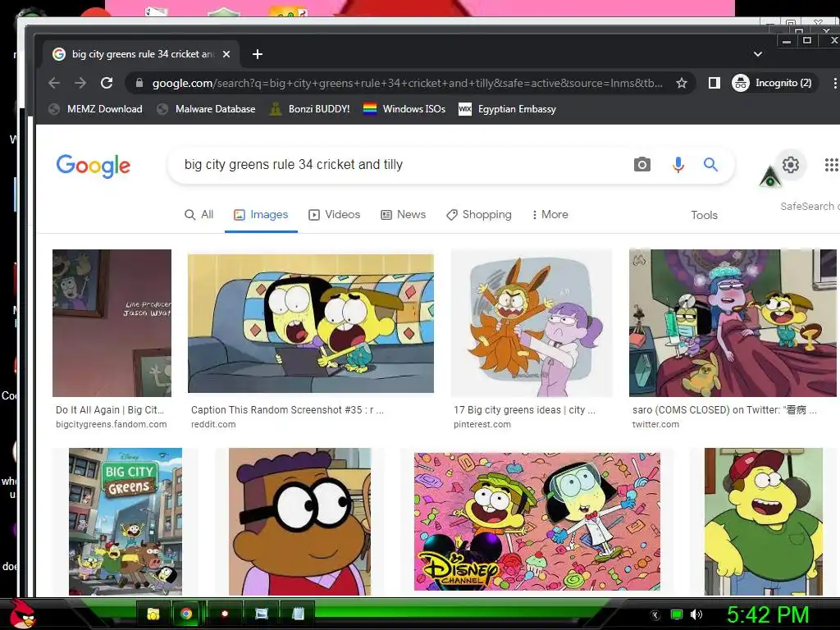Click the 5:42 PM taskbar clock
Image resolution: width=840 pixels, height=630 pixels.
pyautogui.click(x=768, y=614)
